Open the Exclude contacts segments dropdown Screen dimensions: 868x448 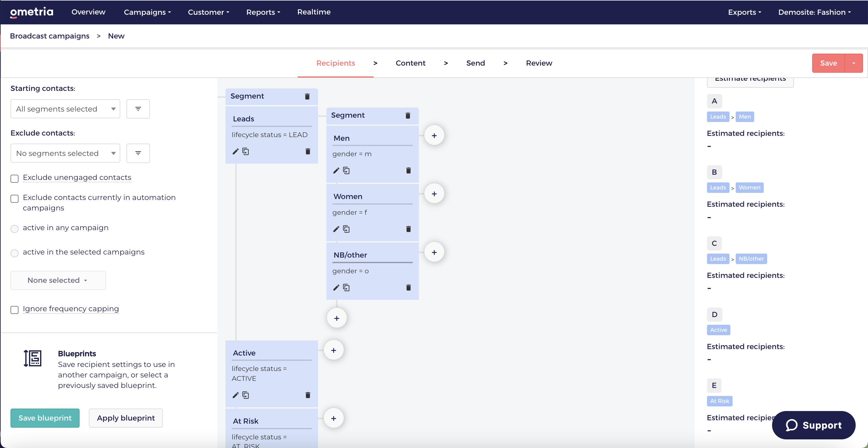pyautogui.click(x=65, y=153)
